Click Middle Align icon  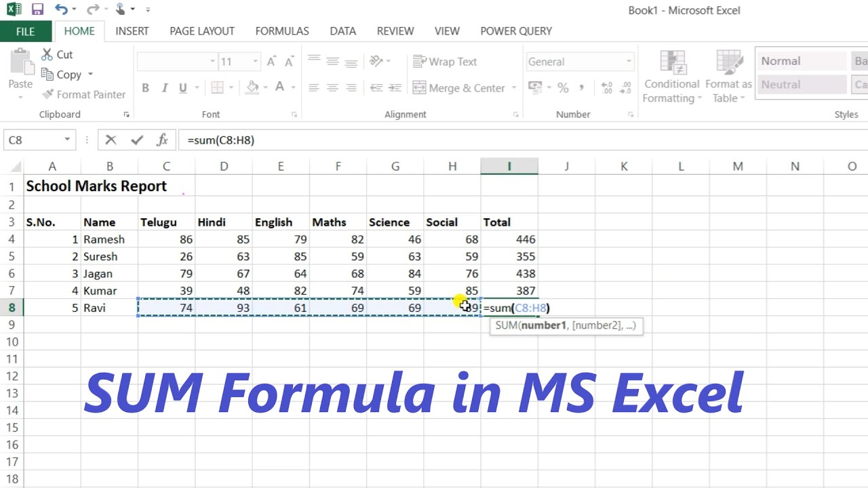332,62
